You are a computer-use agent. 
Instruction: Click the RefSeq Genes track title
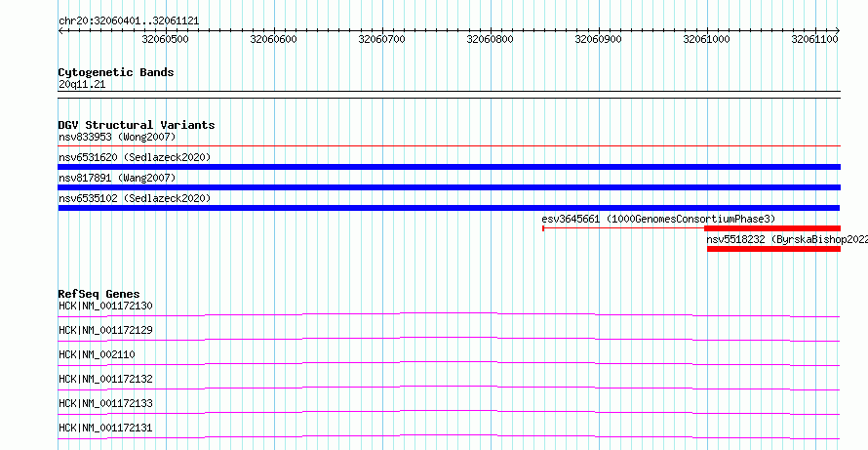pyautogui.click(x=99, y=294)
